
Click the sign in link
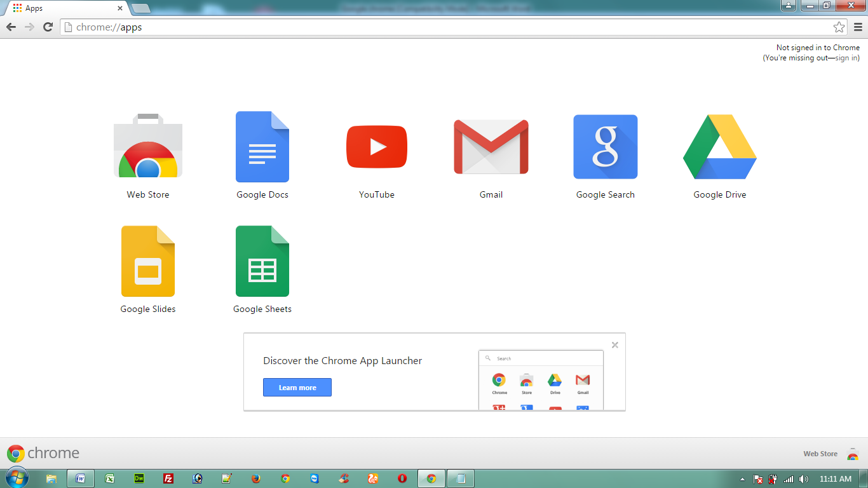(846, 58)
